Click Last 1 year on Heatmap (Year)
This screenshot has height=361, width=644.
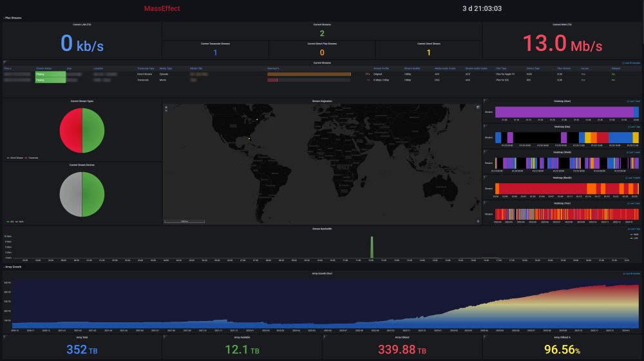pos(634,203)
